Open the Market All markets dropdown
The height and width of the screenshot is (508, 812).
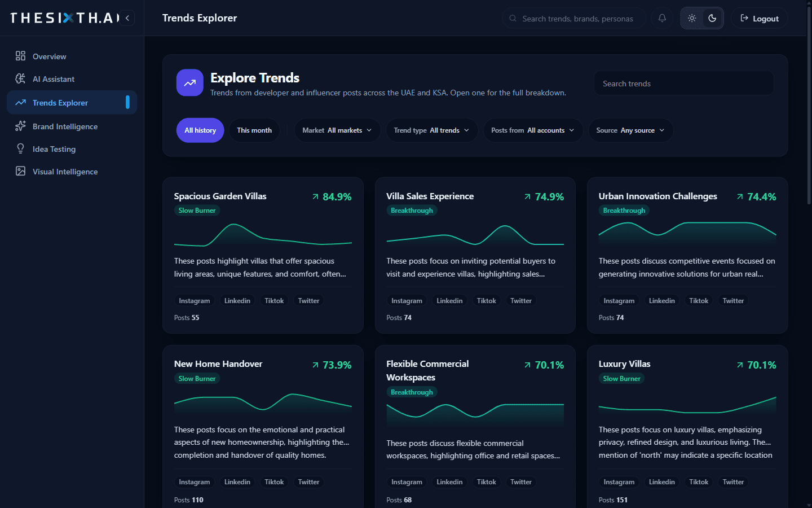337,130
